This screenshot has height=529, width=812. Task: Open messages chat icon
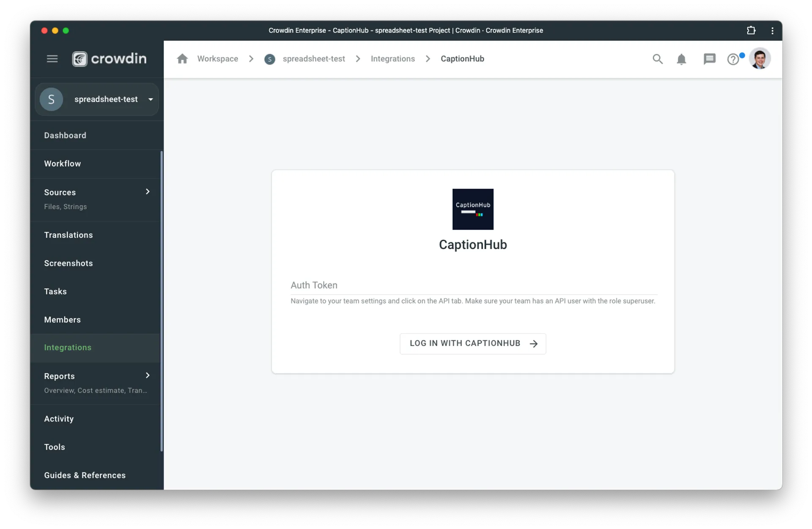point(709,59)
